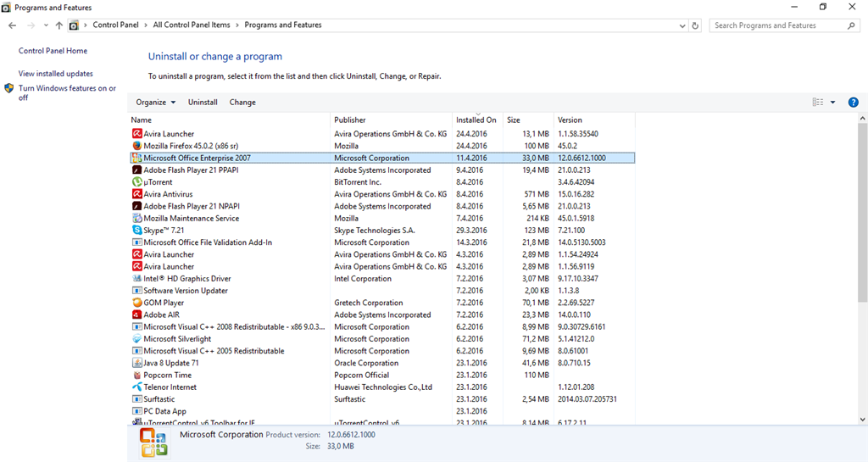
Task: Click the vertical scrollbar thumb
Action: [862, 213]
